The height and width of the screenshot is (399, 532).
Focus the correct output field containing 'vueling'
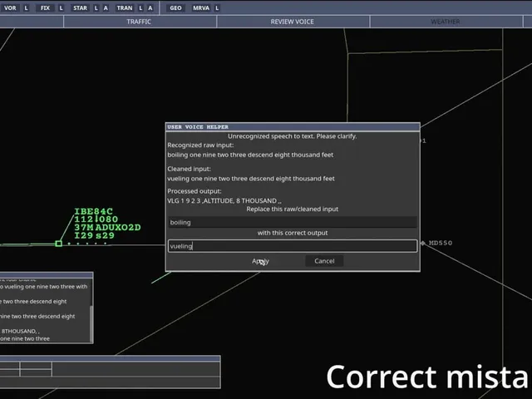pyautogui.click(x=293, y=246)
